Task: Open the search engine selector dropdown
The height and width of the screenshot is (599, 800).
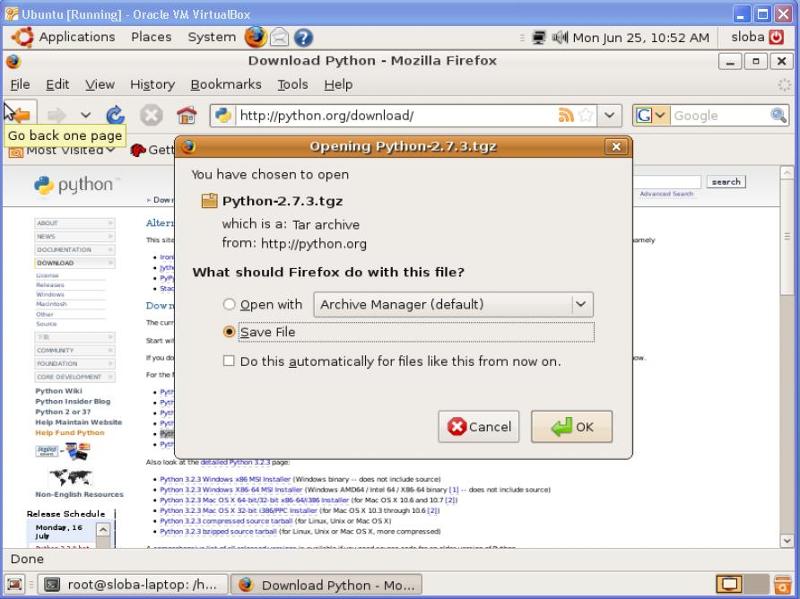Action: [651, 115]
